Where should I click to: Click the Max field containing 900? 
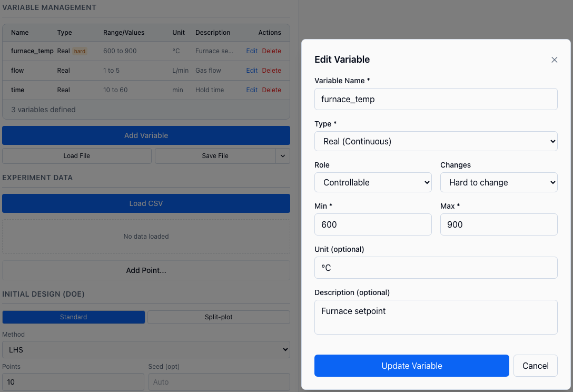[498, 224]
